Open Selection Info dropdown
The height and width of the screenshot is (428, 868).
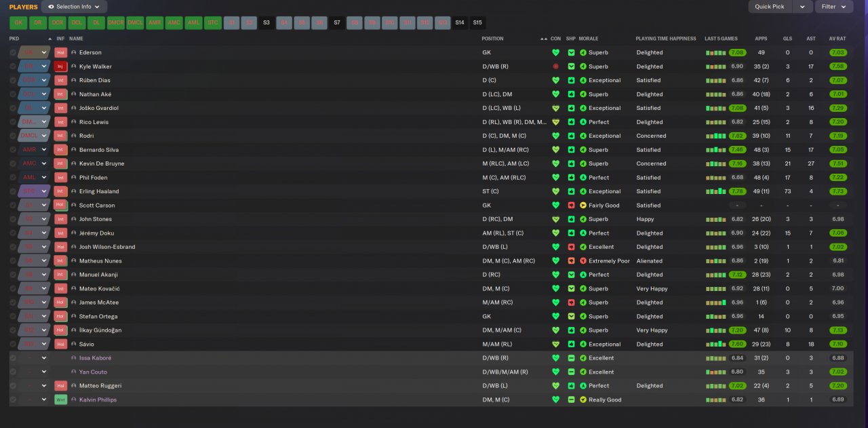(74, 7)
